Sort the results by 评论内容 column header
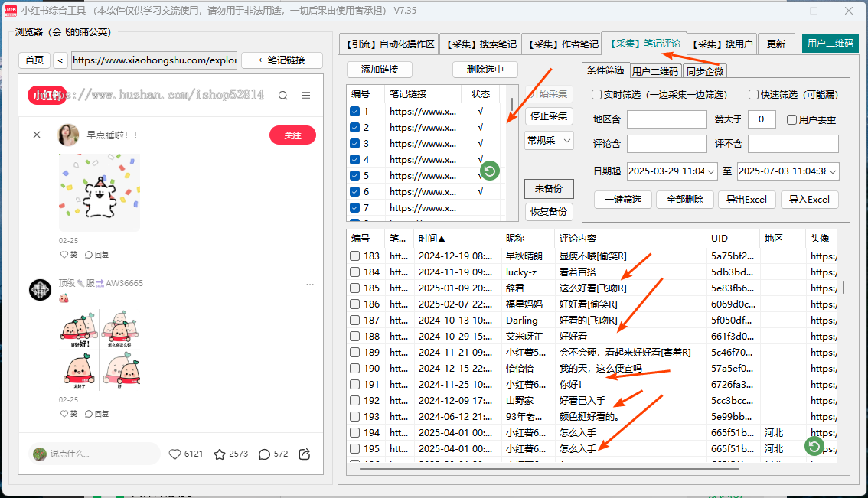The width and height of the screenshot is (868, 498). (630, 239)
